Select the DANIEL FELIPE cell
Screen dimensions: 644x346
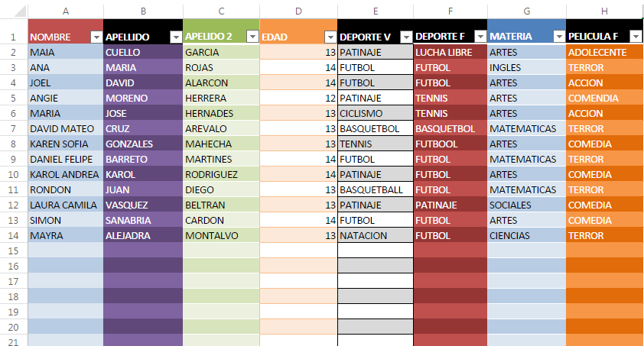(65, 160)
